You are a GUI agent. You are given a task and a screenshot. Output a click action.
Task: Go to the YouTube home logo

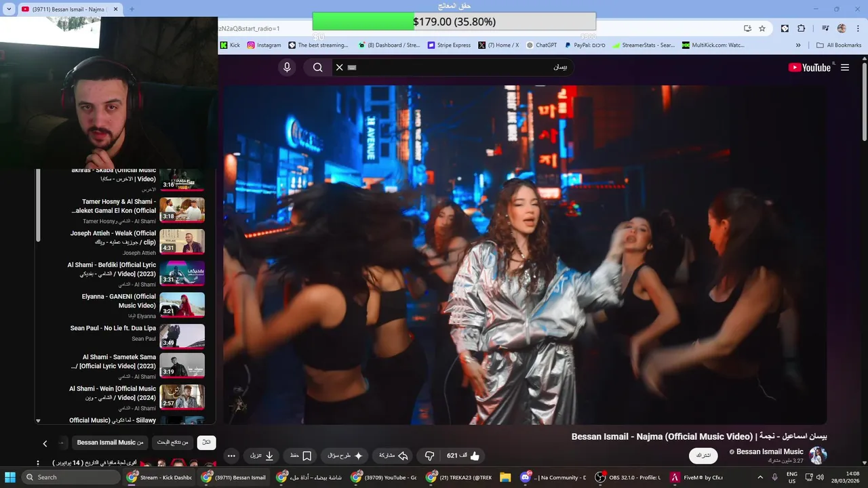pos(810,67)
